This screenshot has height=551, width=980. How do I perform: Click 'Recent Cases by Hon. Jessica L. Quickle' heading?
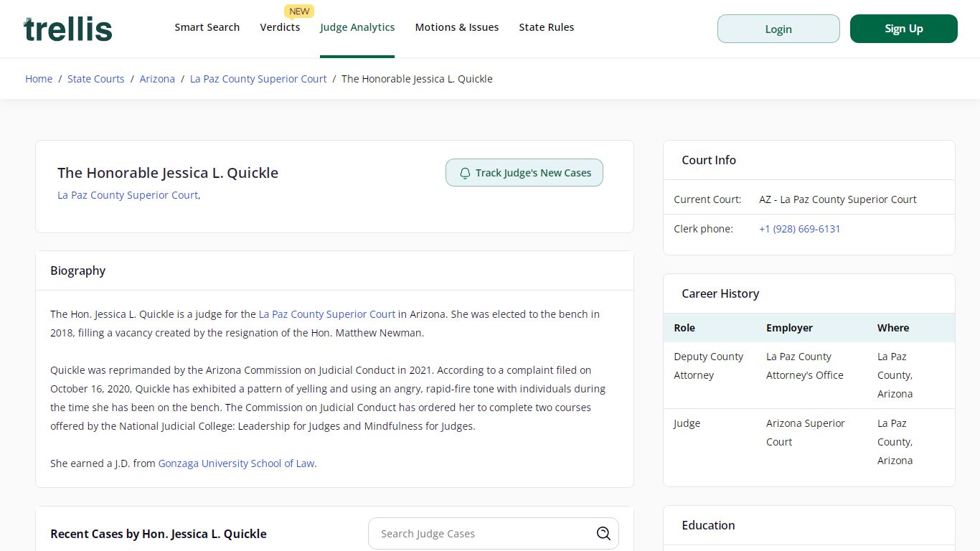point(159,534)
